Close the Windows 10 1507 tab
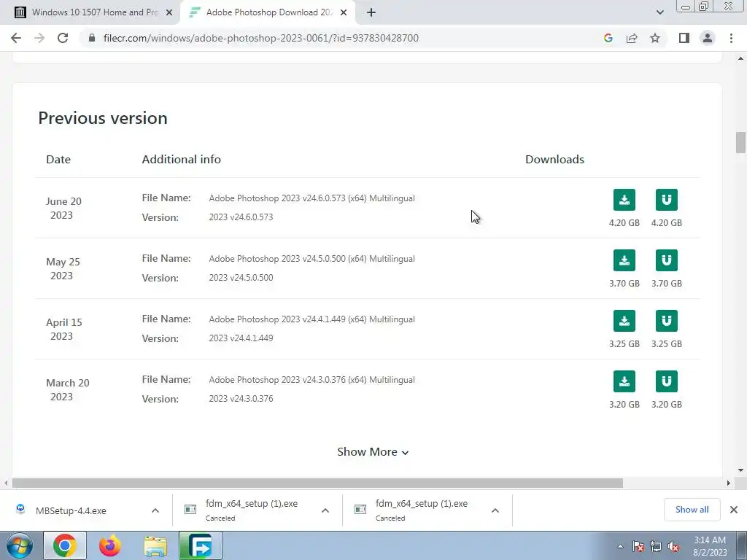Viewport: 747px width, 560px height. [x=169, y=12]
